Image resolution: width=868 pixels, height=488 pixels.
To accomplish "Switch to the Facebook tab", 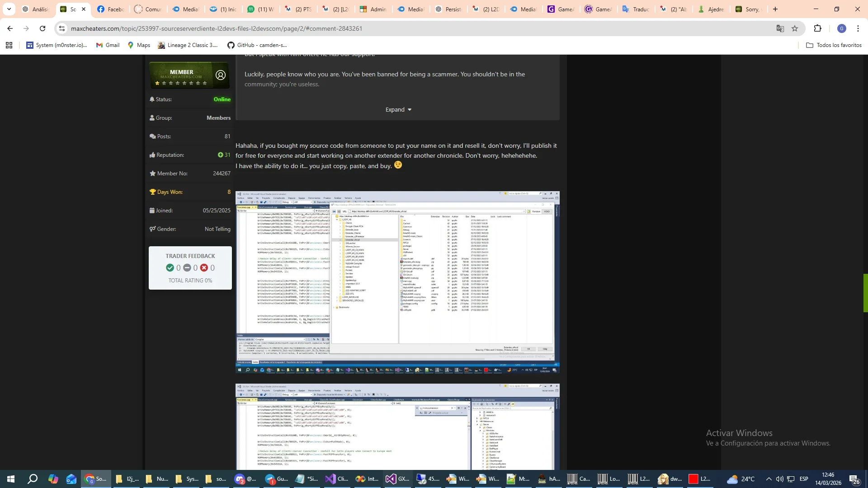I will click(110, 9).
